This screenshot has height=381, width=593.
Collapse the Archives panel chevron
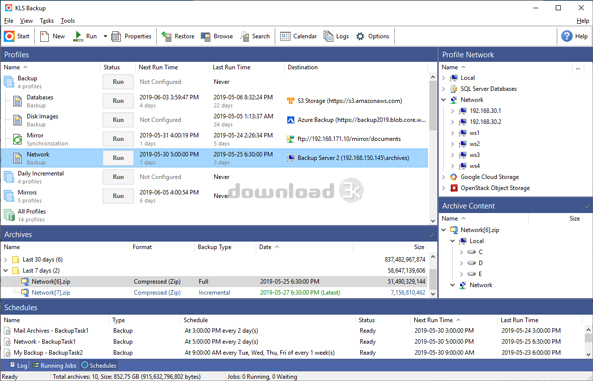coord(431,235)
